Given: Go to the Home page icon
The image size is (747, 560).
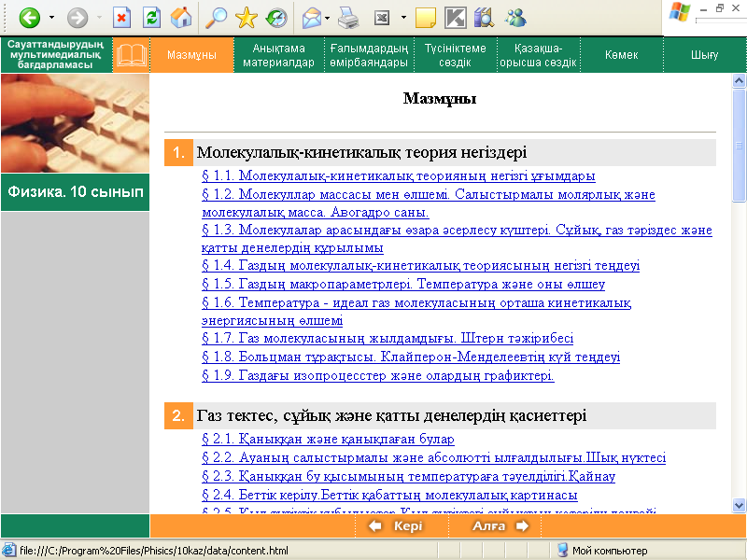Looking at the screenshot, I should [182, 17].
